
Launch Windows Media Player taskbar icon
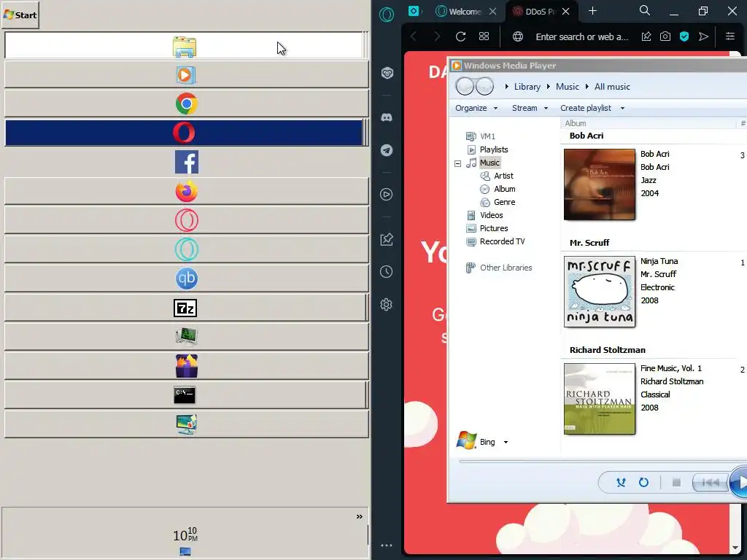[x=186, y=75]
